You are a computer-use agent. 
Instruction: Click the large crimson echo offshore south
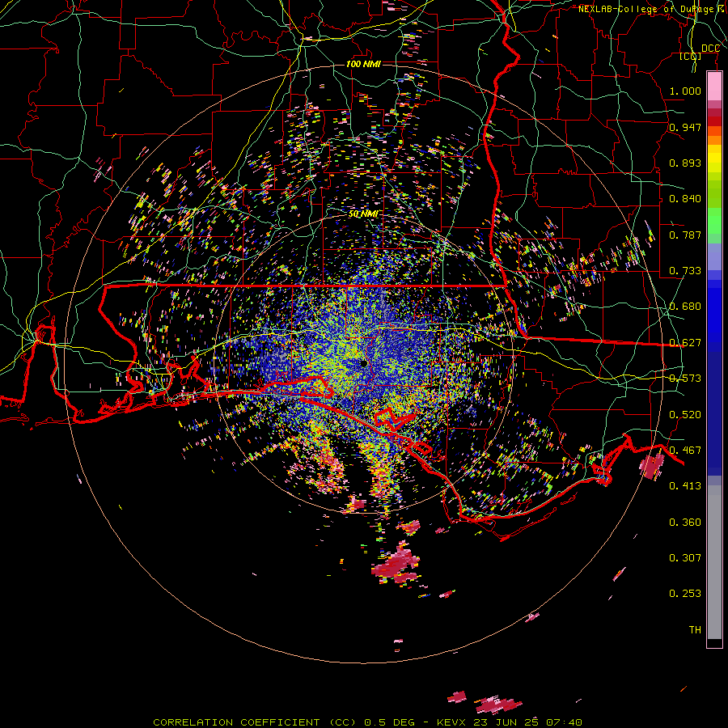coord(396,565)
